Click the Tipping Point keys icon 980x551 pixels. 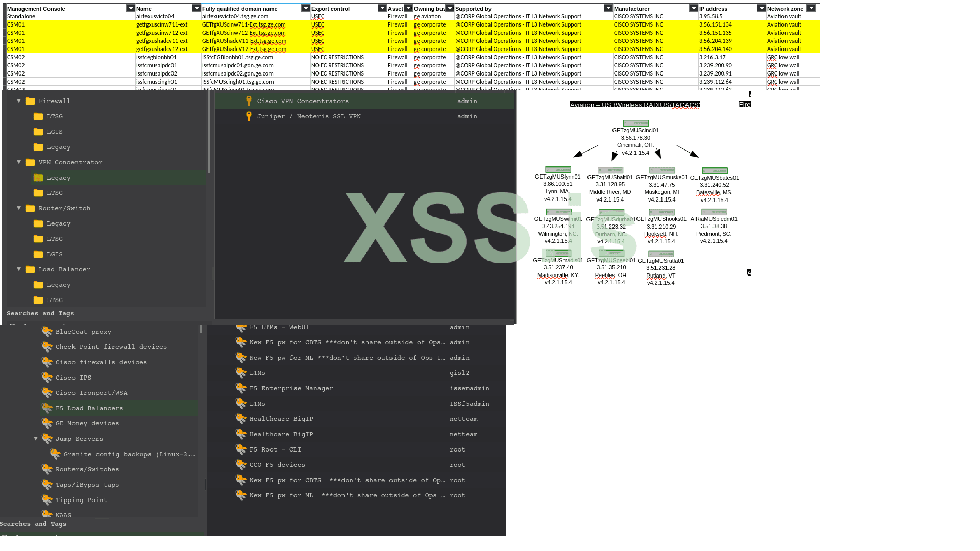[x=47, y=500]
